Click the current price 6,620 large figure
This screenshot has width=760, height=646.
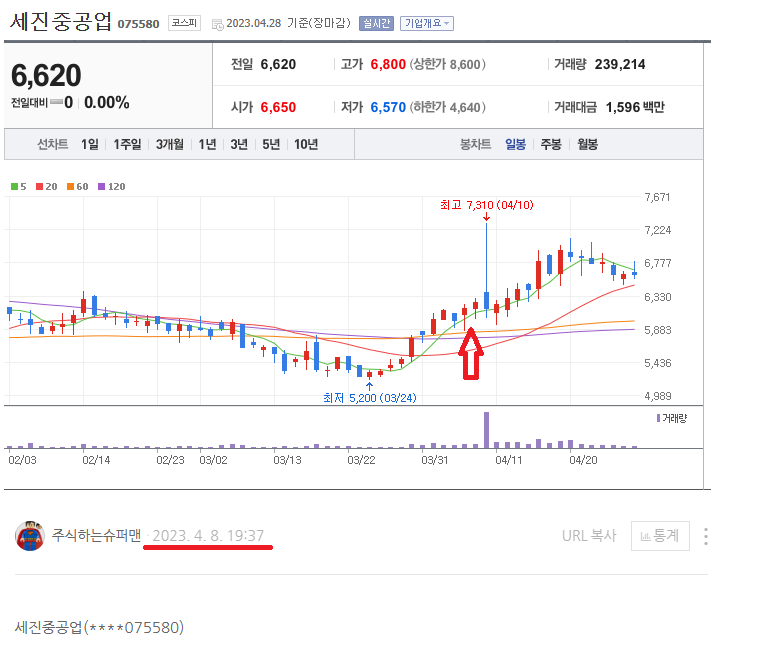[46, 76]
